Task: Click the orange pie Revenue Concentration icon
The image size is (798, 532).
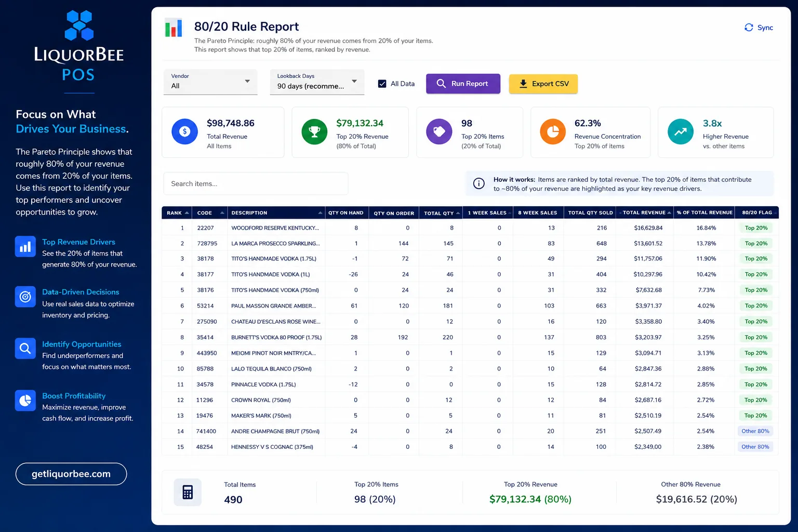Action: [x=553, y=132]
